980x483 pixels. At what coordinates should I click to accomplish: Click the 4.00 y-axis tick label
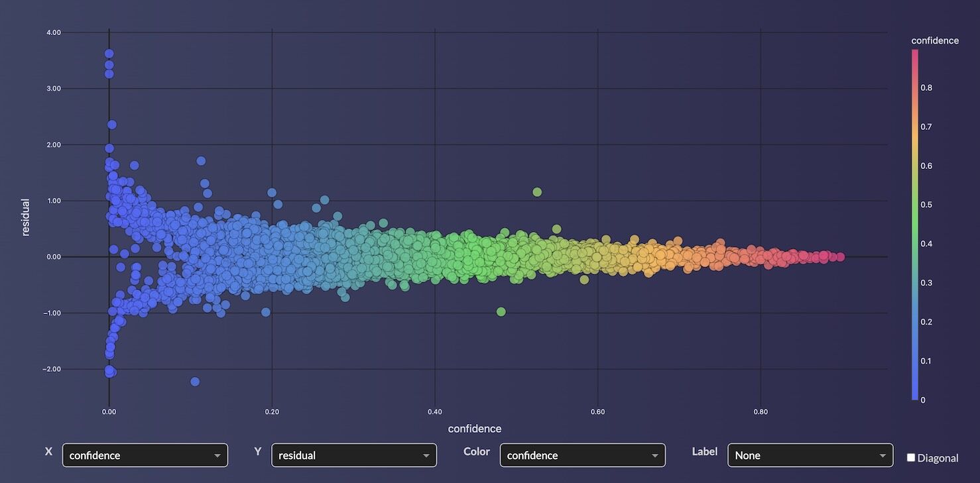tap(53, 32)
